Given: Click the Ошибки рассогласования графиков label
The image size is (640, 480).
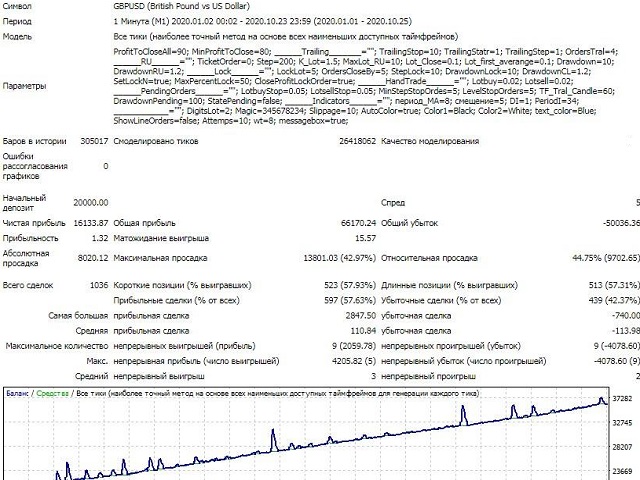Looking at the screenshot, I should click(x=35, y=167).
